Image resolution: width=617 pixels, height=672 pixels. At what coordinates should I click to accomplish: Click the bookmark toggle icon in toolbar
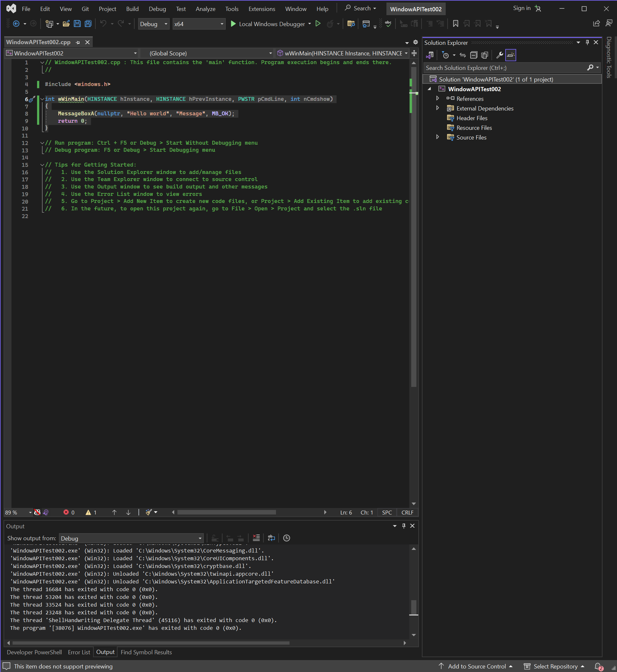tap(455, 24)
